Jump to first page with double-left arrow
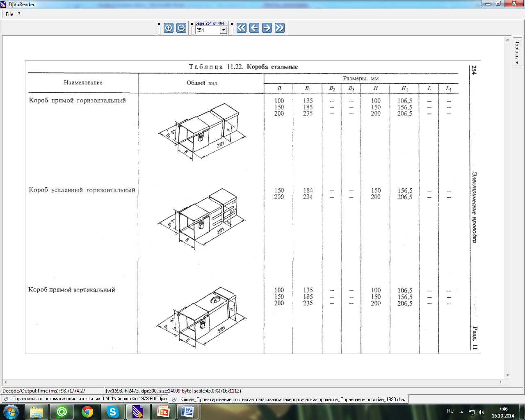Screen dimensions: 525x420 click(242, 28)
